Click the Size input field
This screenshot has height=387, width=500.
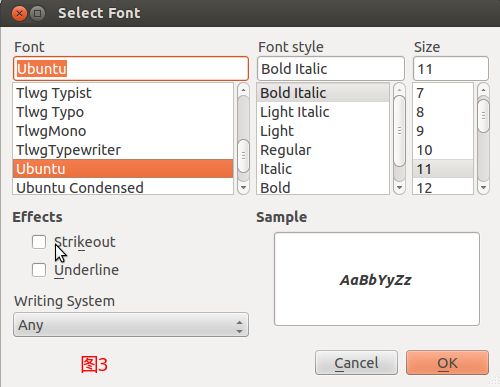(x=451, y=69)
